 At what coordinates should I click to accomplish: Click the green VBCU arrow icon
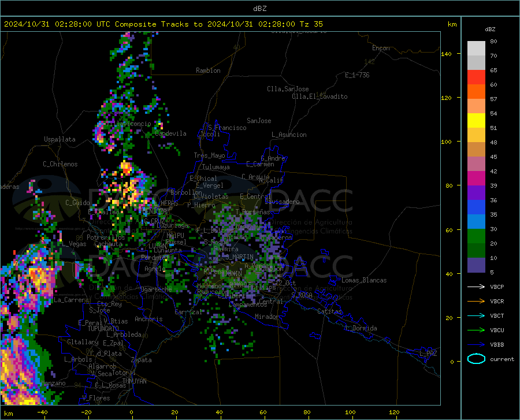pos(476,330)
